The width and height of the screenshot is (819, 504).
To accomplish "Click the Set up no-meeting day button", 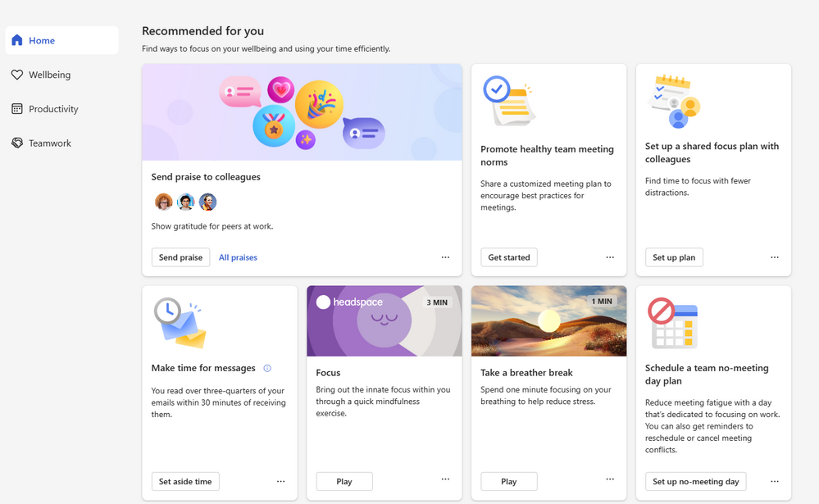I will pos(696,482).
